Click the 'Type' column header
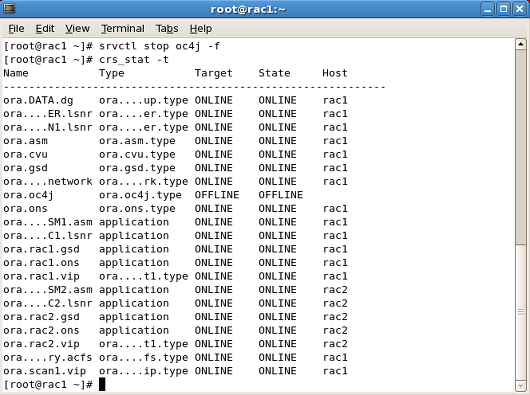This screenshot has width=530, height=395. pyautogui.click(x=112, y=73)
